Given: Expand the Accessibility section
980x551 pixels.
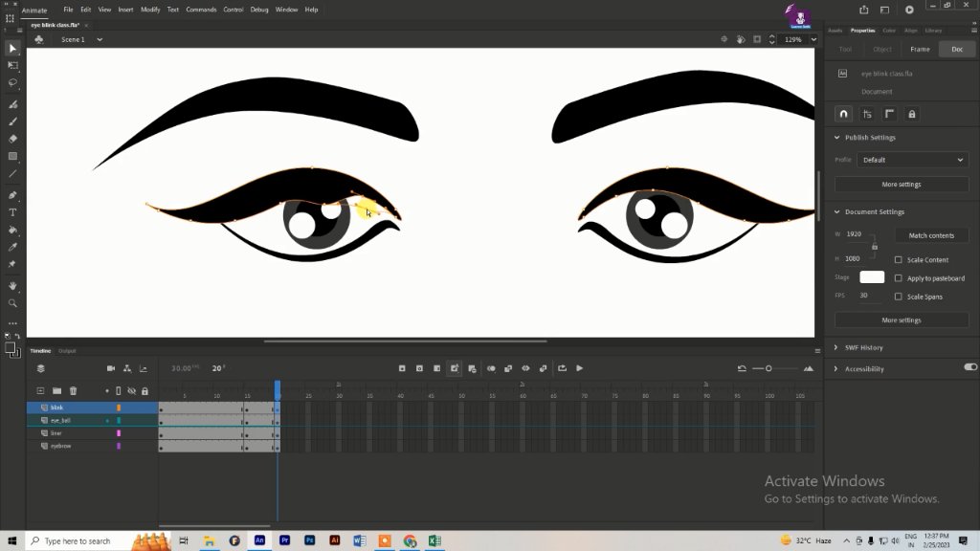Looking at the screenshot, I should pyautogui.click(x=835, y=369).
